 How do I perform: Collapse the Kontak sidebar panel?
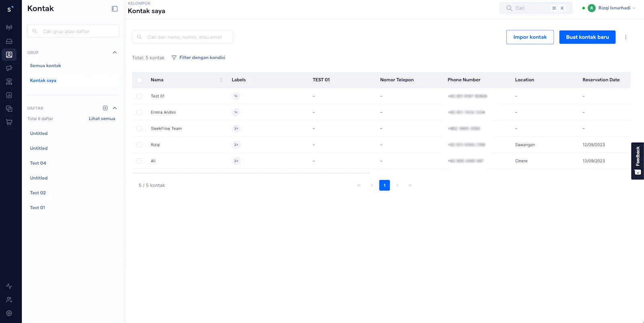115,9
